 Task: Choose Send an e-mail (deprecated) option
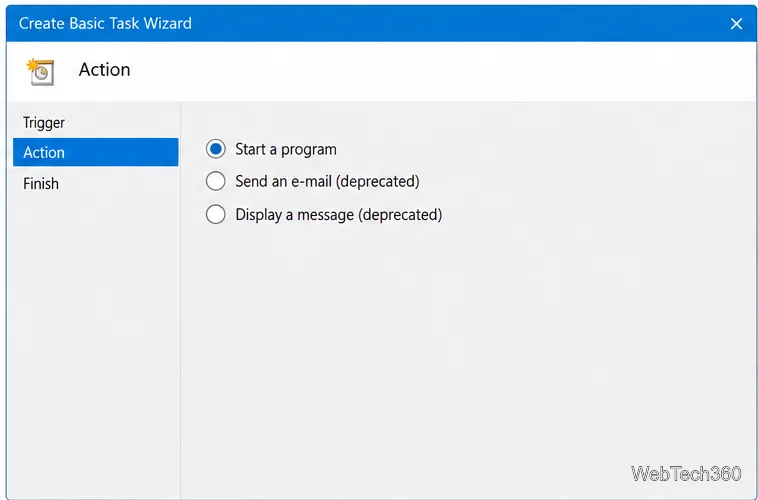click(216, 181)
